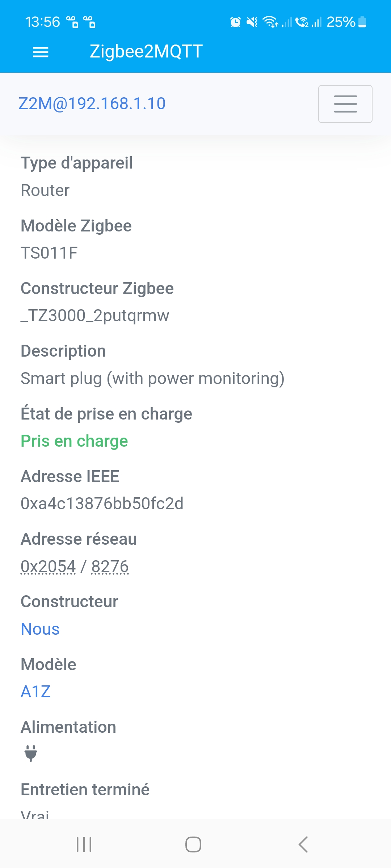391x868 pixels.
Task: Tap the alarm clock status icon
Action: (x=235, y=22)
